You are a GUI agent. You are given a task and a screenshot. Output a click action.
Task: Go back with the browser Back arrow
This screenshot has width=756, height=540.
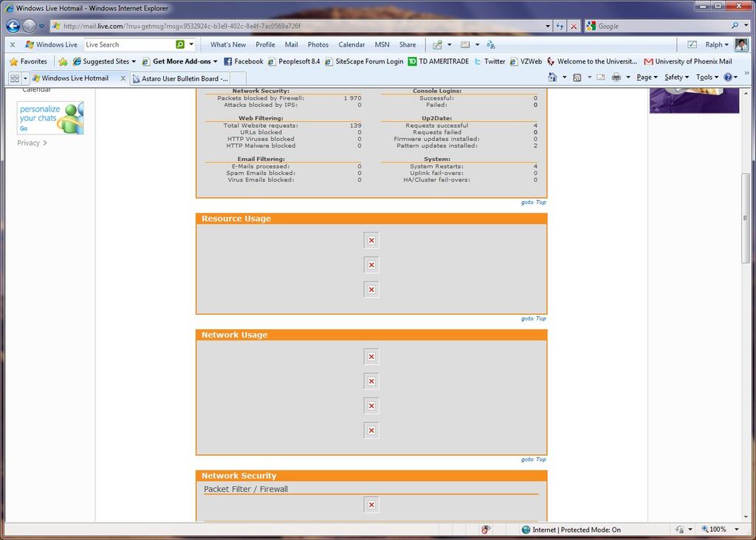click(x=13, y=26)
